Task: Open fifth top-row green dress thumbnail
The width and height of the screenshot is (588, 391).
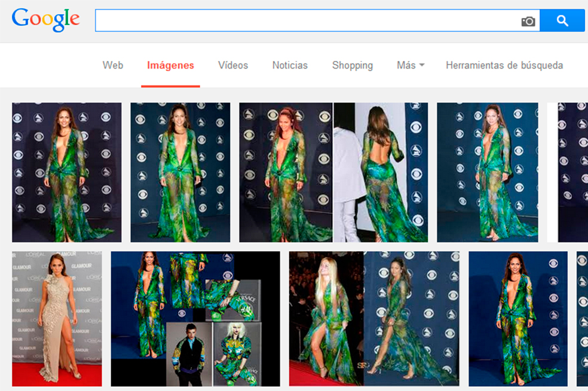Action: coord(488,173)
